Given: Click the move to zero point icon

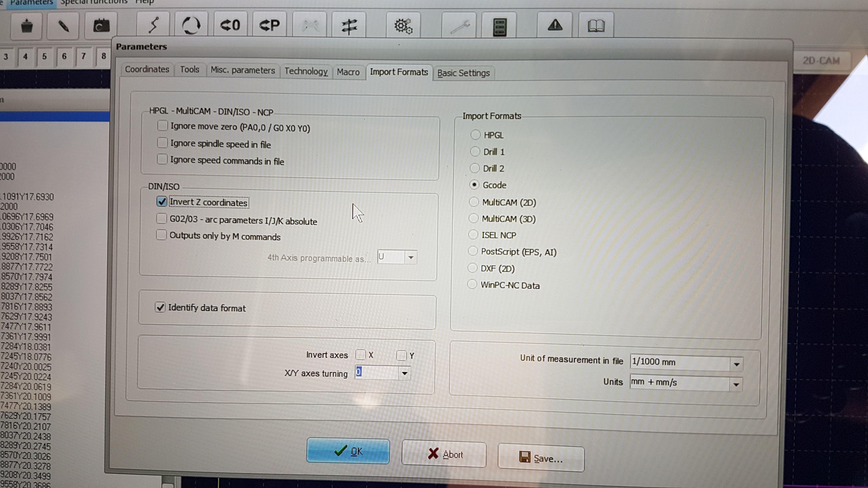Looking at the screenshot, I should tap(230, 25).
